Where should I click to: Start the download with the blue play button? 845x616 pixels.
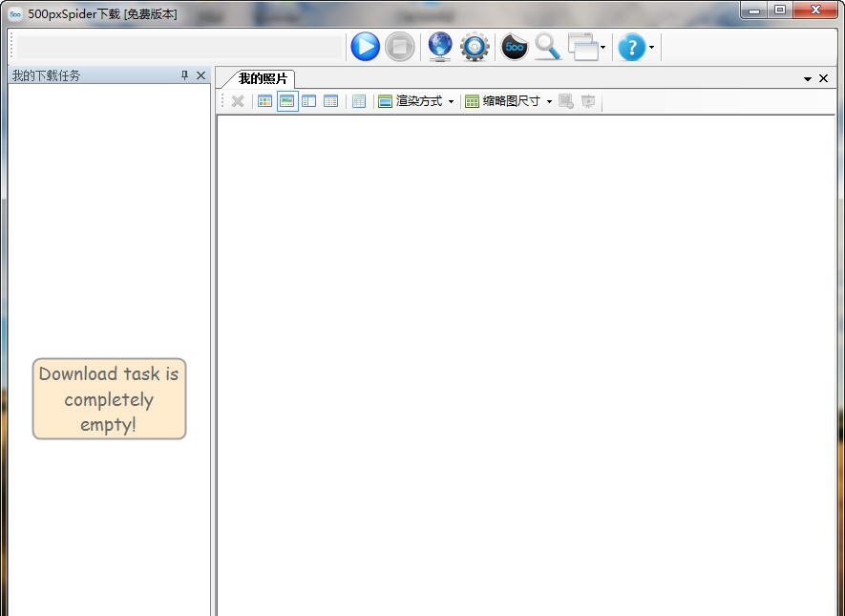[366, 46]
